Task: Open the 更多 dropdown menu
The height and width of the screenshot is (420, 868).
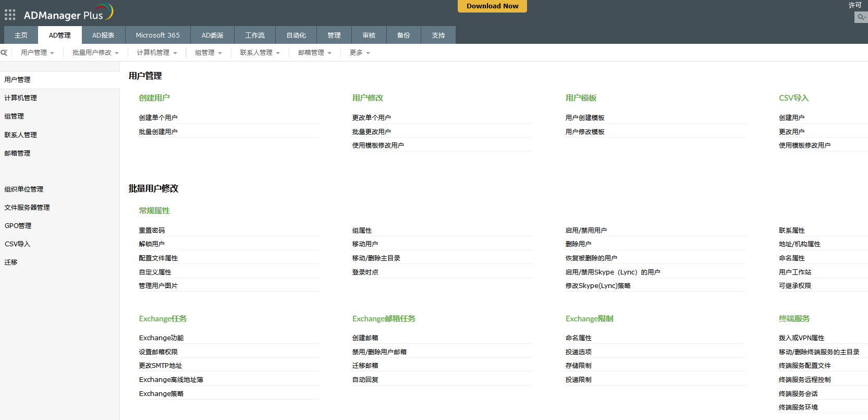Action: point(360,53)
